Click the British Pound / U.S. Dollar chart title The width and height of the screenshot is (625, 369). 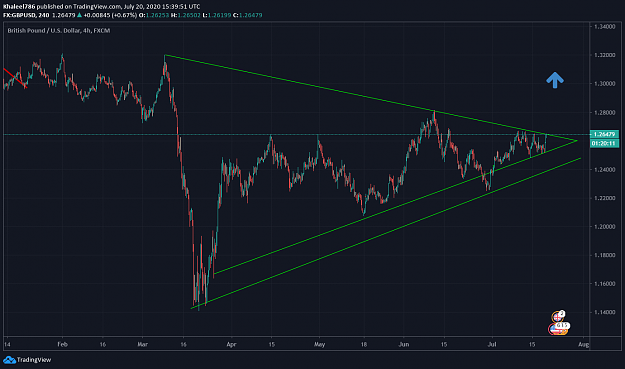[59, 31]
